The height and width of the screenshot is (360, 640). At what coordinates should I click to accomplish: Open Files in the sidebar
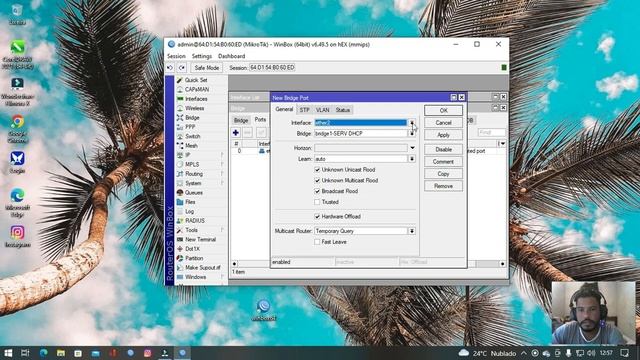[x=190, y=202]
